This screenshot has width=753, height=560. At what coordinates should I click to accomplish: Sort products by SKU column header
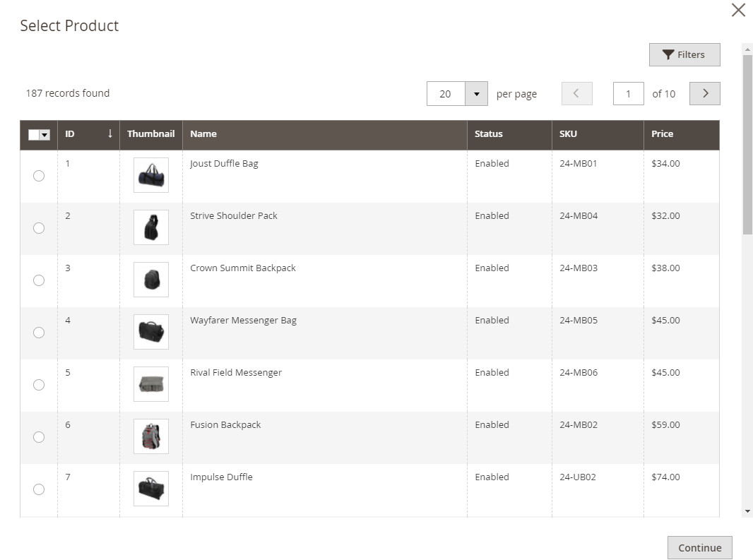(568, 134)
